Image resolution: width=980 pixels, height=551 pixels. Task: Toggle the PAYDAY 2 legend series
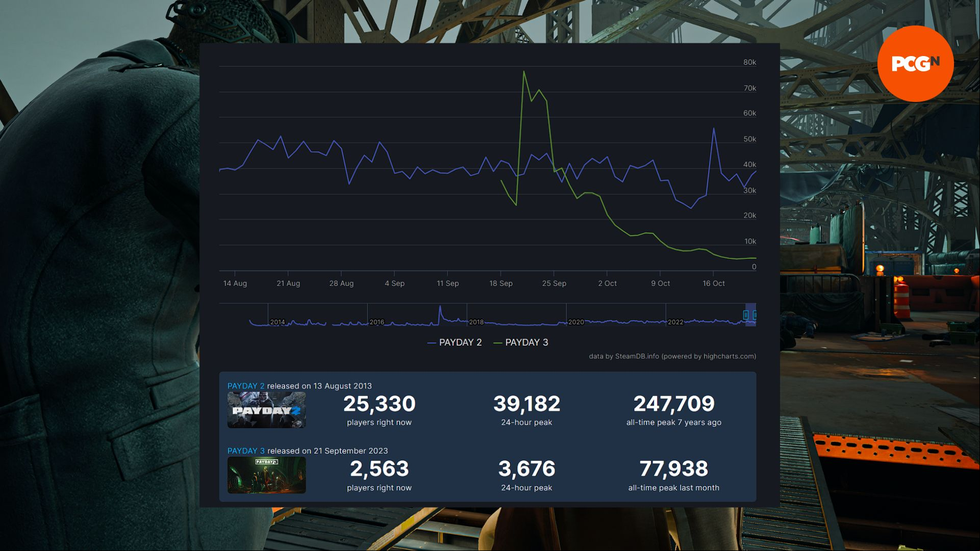click(x=455, y=343)
